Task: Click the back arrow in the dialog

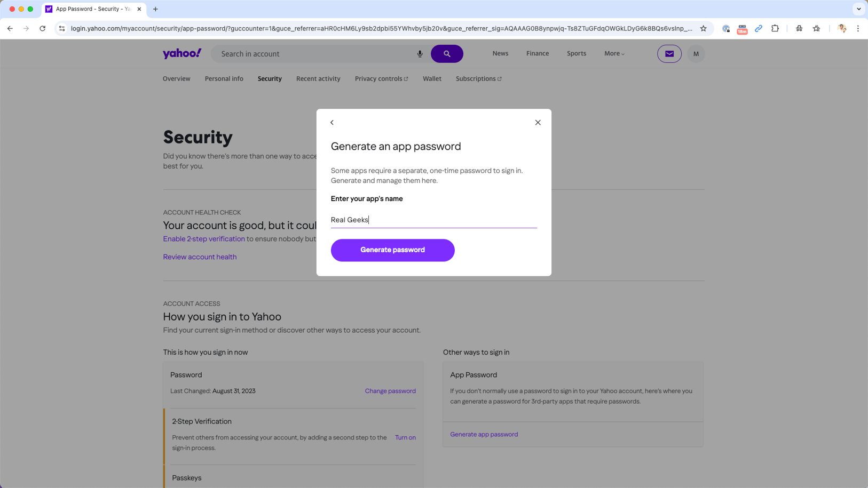Action: 332,123
